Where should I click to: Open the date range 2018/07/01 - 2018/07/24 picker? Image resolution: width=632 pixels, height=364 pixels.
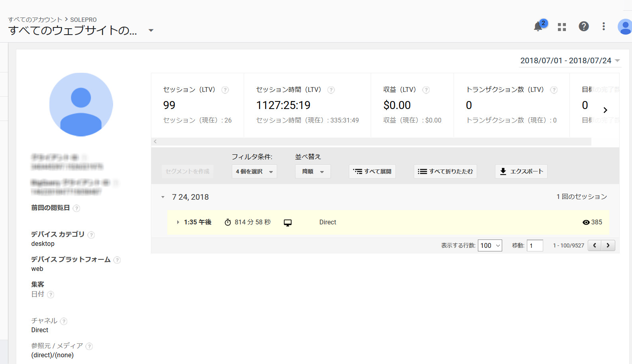pos(570,60)
